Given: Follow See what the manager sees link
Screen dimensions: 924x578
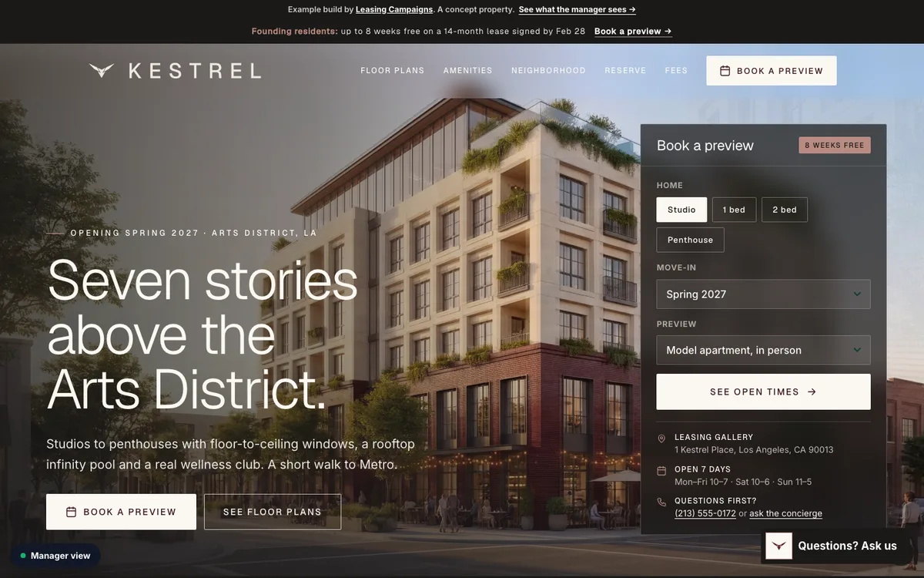Looking at the screenshot, I should coord(577,9).
